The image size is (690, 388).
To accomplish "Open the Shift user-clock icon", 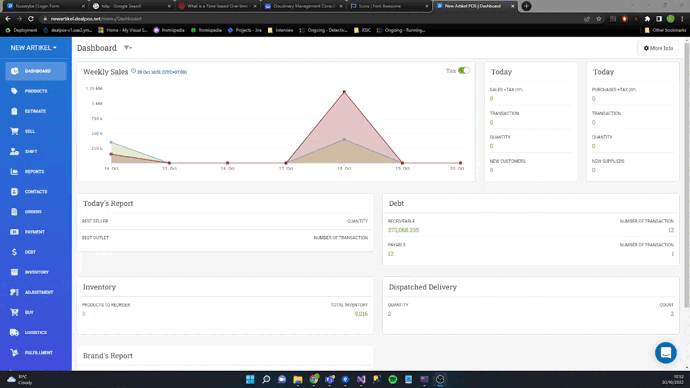I will 15,151.
